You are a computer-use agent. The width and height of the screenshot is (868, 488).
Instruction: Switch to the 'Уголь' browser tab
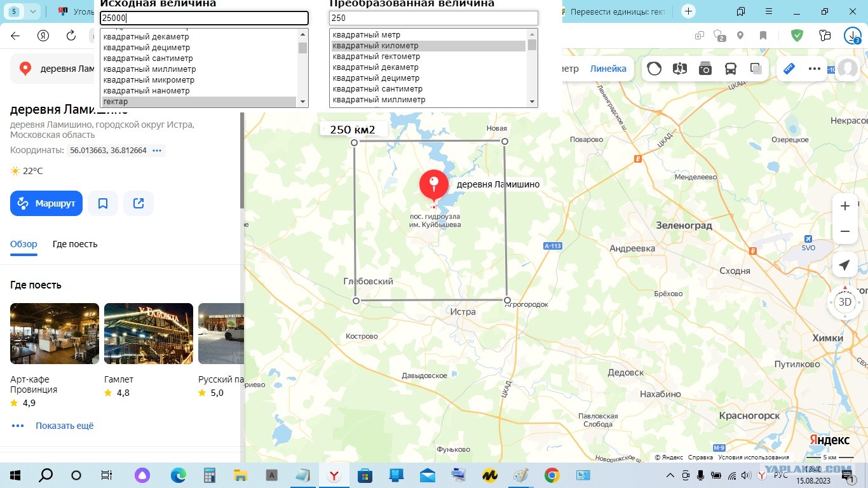[x=76, y=11]
